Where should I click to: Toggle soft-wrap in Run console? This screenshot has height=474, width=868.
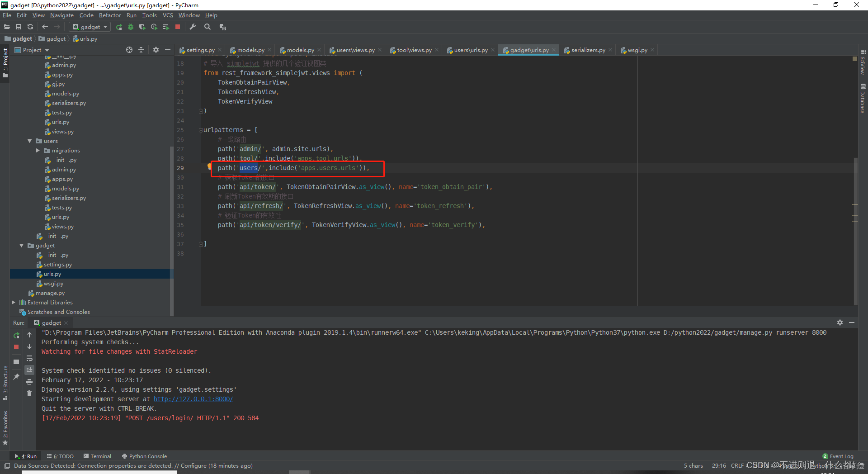(29, 359)
